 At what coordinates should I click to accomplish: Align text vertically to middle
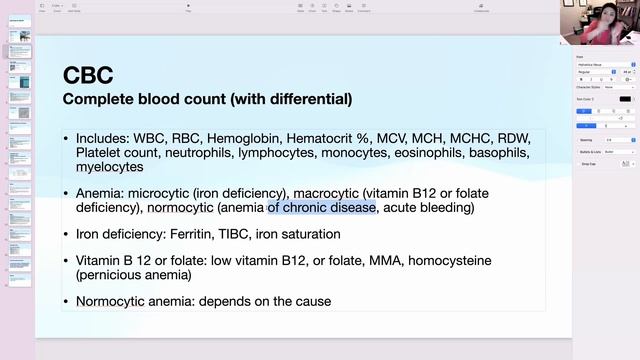[606, 126]
